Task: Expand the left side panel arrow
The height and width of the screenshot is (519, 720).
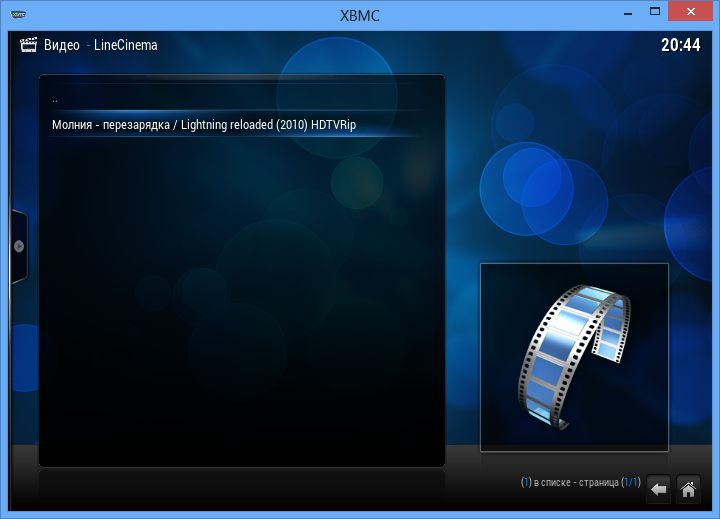Action: [x=19, y=246]
